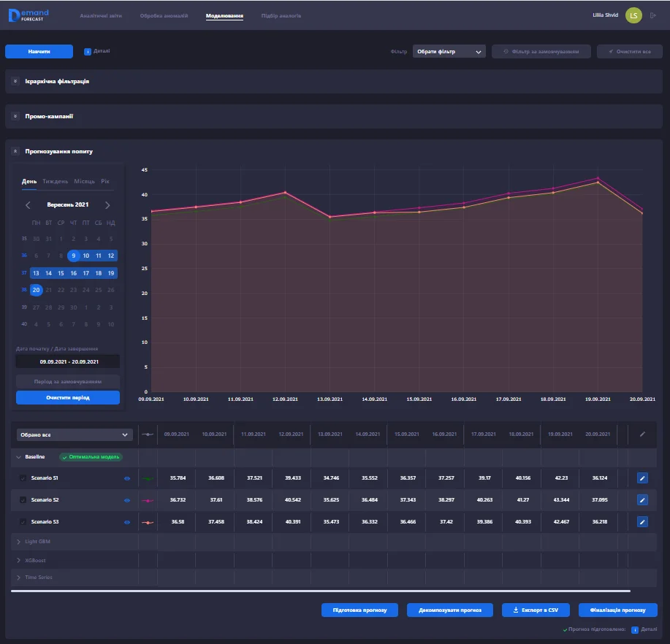
Task: Go to previous month in calendar
Action: tap(28, 205)
